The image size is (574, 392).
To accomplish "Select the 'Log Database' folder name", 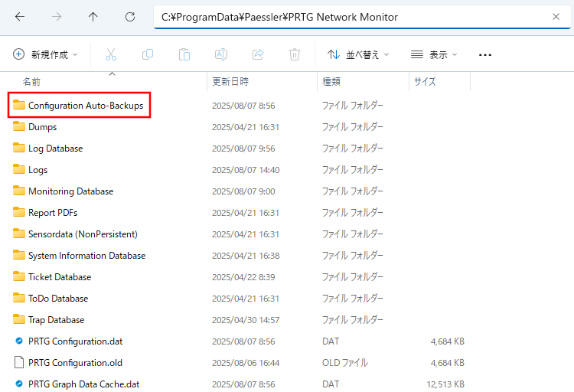I will [x=56, y=149].
